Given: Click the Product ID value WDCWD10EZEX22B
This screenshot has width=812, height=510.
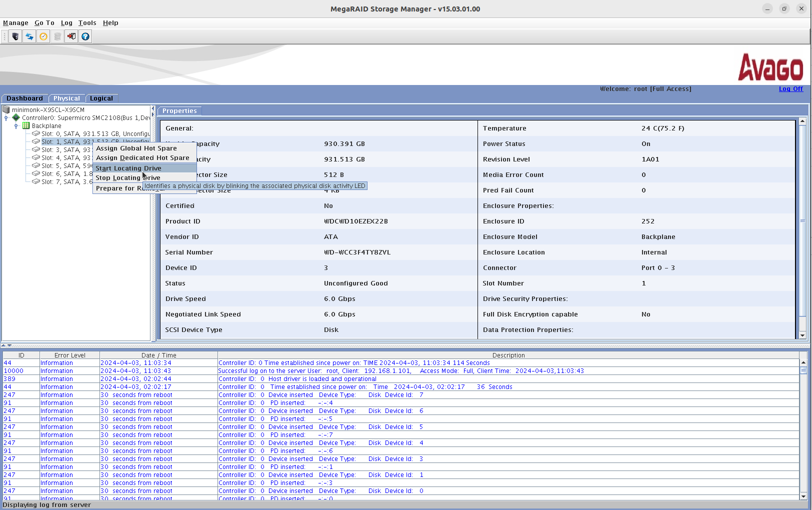Looking at the screenshot, I should (x=356, y=221).
